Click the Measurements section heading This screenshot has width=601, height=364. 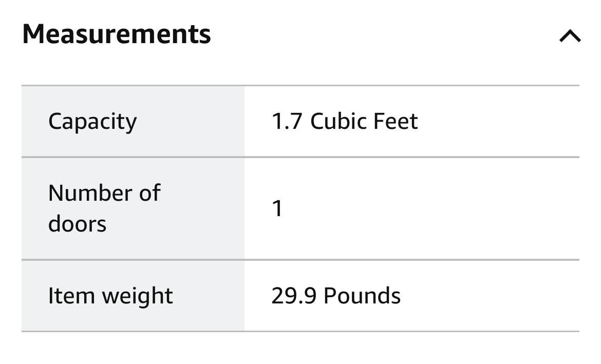[x=117, y=34]
